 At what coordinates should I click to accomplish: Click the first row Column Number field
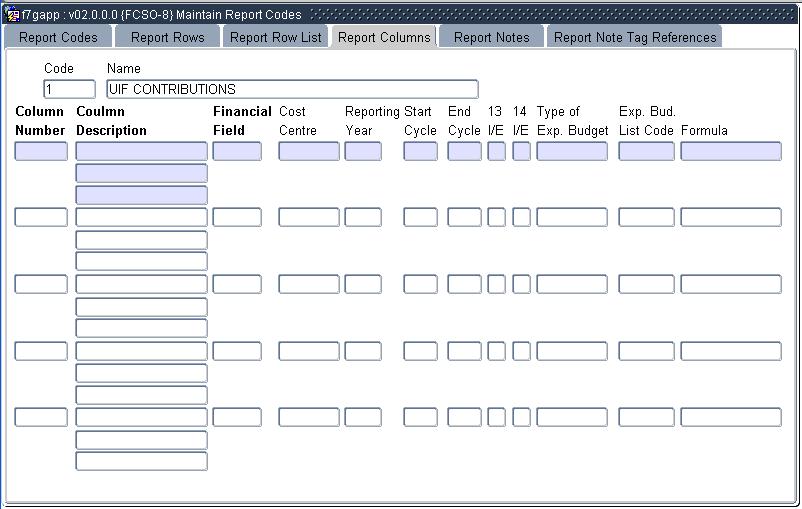pos(41,151)
